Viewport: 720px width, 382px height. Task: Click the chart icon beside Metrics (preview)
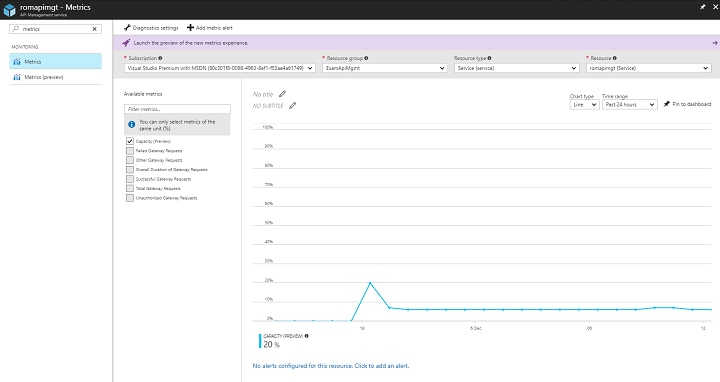click(x=17, y=77)
